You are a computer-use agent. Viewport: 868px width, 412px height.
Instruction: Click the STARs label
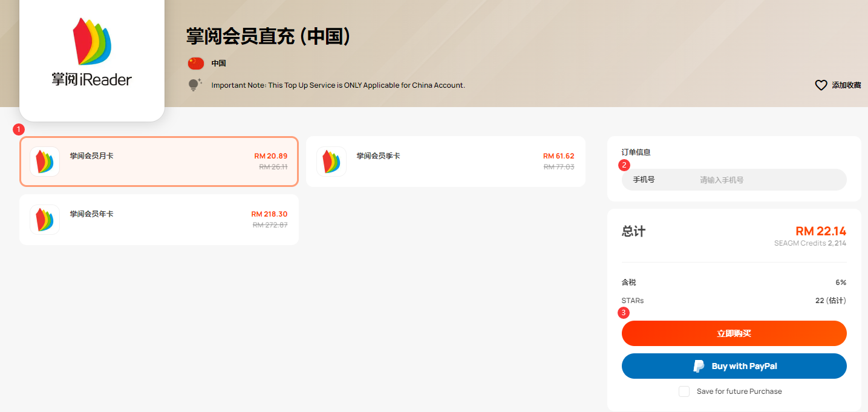coord(633,301)
